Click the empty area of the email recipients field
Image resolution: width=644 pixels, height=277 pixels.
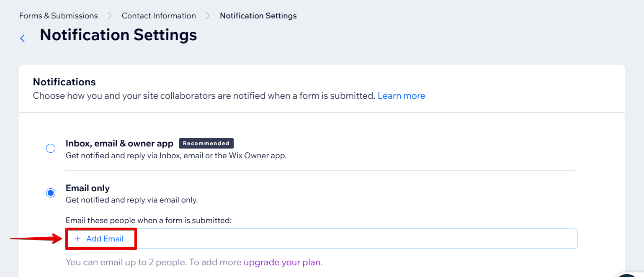[x=356, y=239]
